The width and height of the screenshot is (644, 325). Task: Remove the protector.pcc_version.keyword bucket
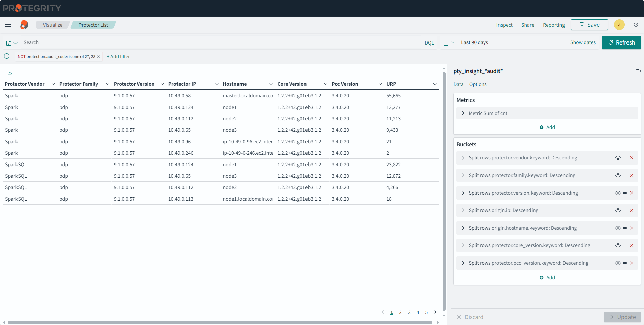point(632,263)
